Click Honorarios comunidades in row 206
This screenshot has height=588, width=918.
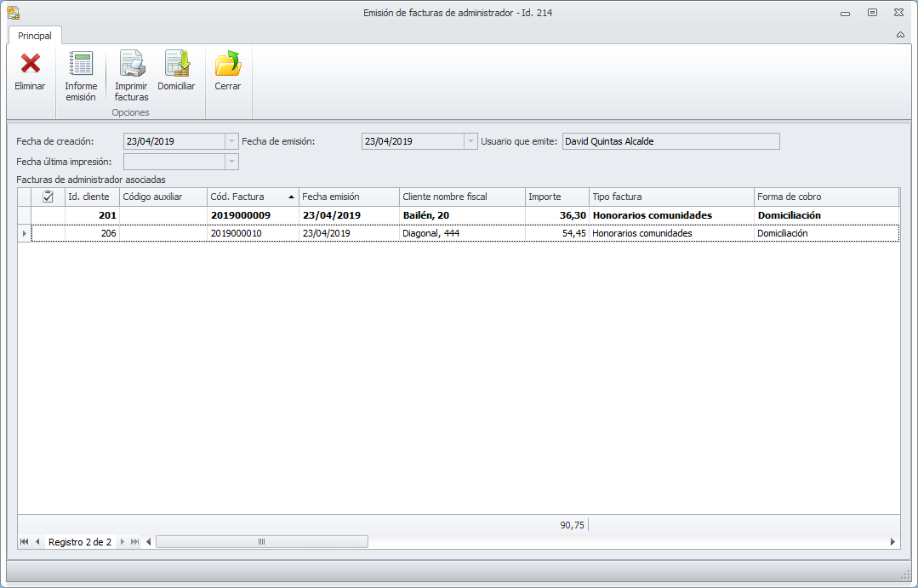671,233
